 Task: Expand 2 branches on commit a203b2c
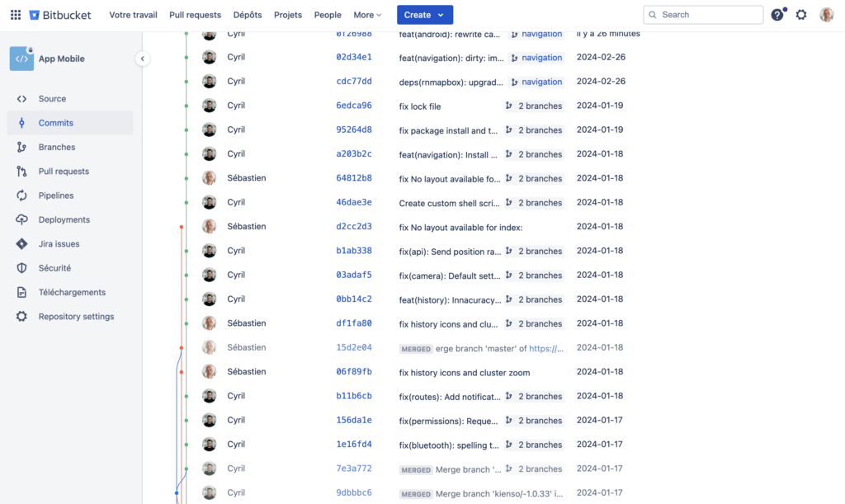534,154
